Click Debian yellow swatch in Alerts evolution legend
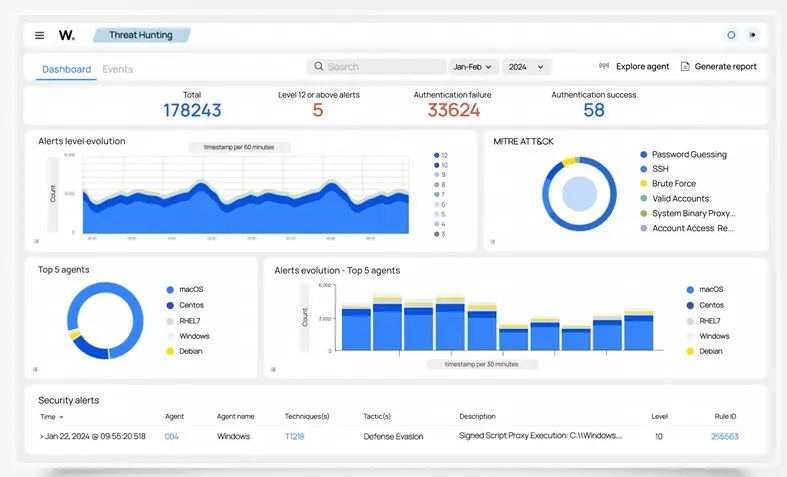787x477 pixels. [x=690, y=351]
